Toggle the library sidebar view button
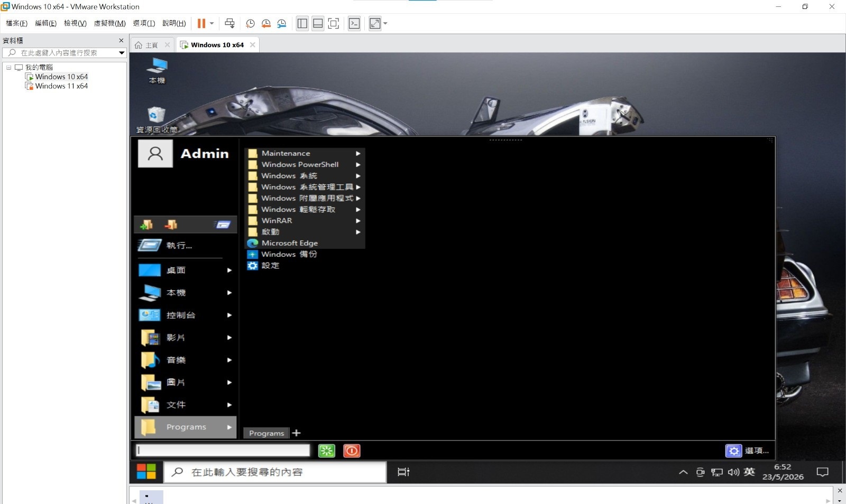846x504 pixels. (302, 23)
